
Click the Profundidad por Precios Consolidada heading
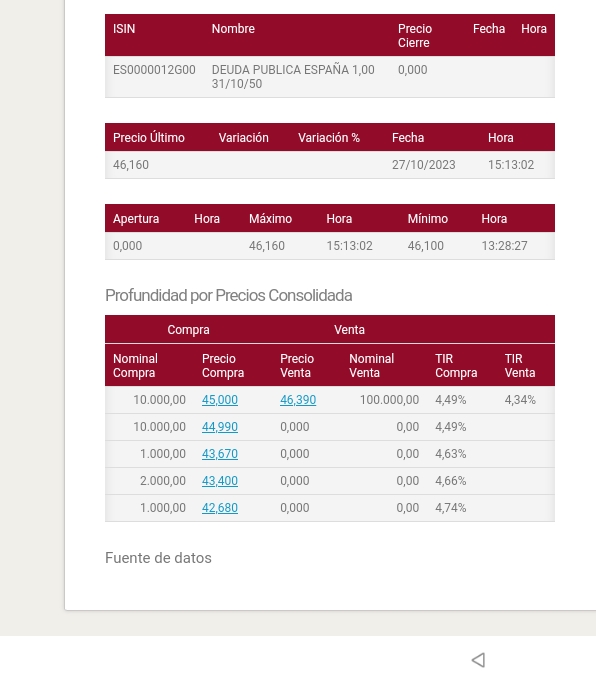point(229,295)
